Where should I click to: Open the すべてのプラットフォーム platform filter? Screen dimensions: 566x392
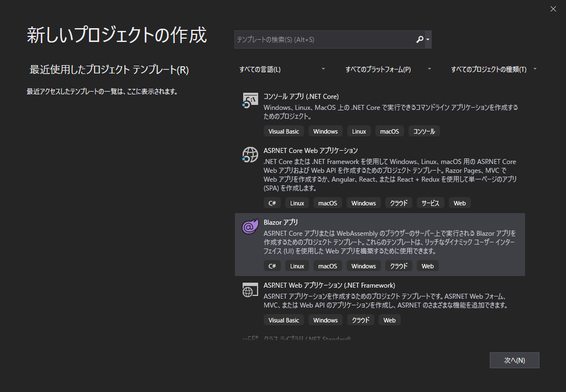tap(388, 69)
